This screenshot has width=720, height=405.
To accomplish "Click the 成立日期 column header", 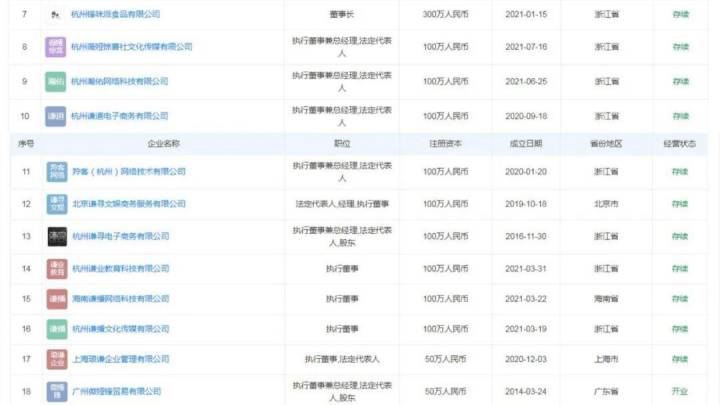I will 526,144.
